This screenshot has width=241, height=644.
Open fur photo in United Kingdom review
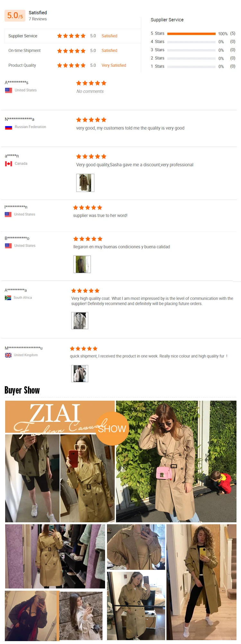(80, 373)
